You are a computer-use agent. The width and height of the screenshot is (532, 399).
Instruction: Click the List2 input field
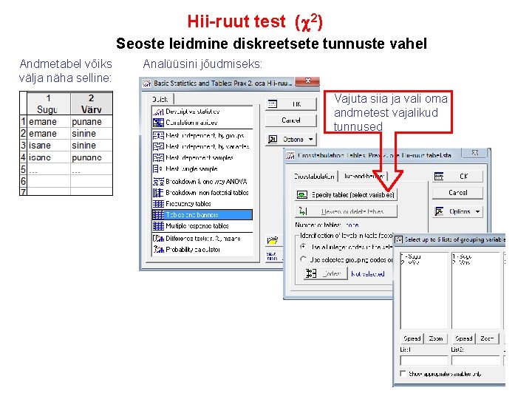476,361
